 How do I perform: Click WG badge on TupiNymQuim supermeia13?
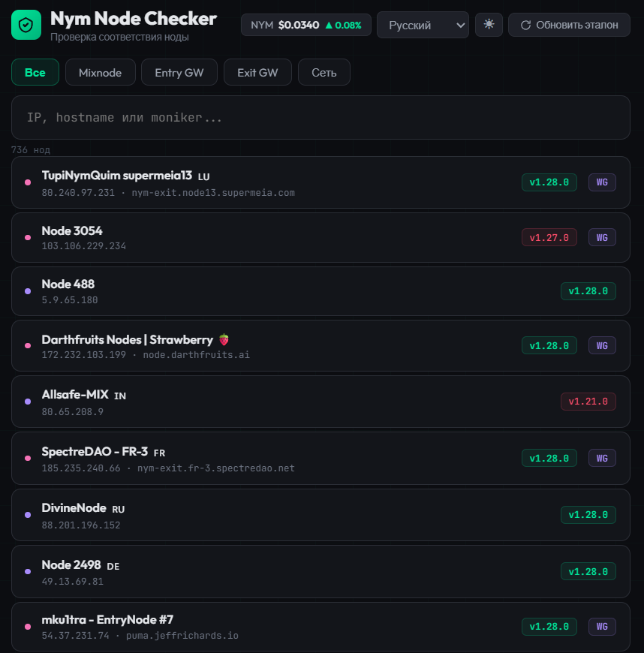tap(602, 182)
